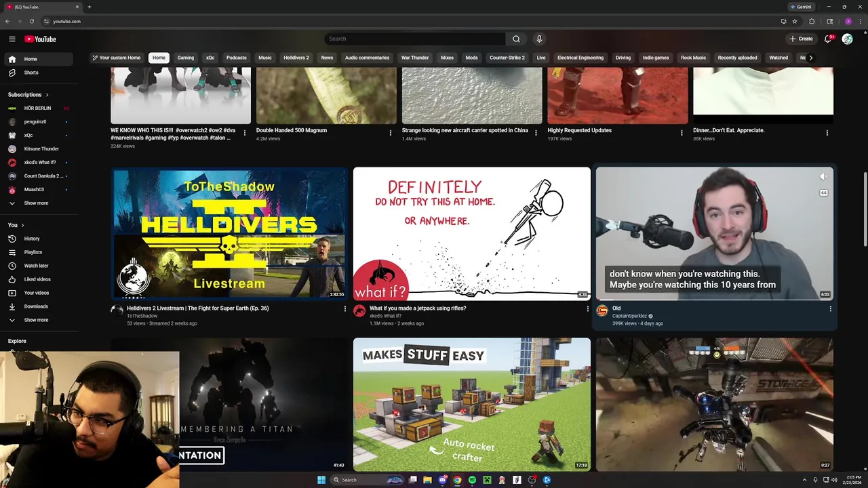
Task: Open options for Helldivers 2 Livestream video
Action: [345, 309]
